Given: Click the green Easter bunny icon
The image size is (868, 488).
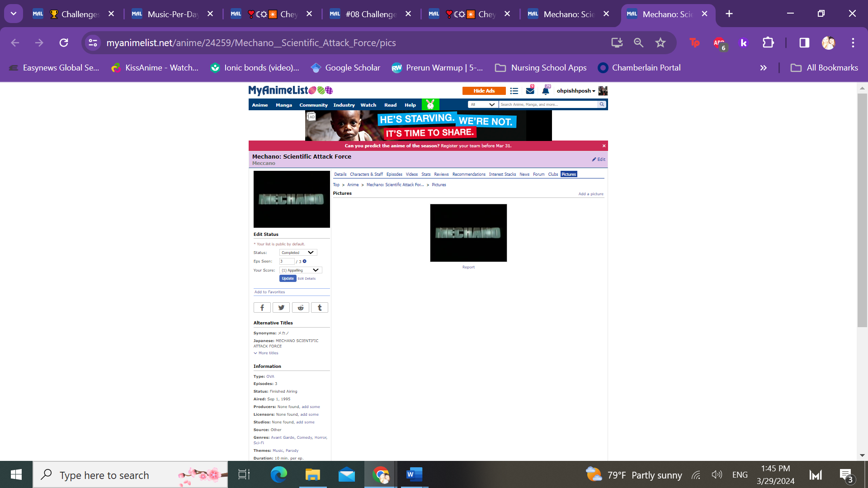Looking at the screenshot, I should pyautogui.click(x=430, y=105).
